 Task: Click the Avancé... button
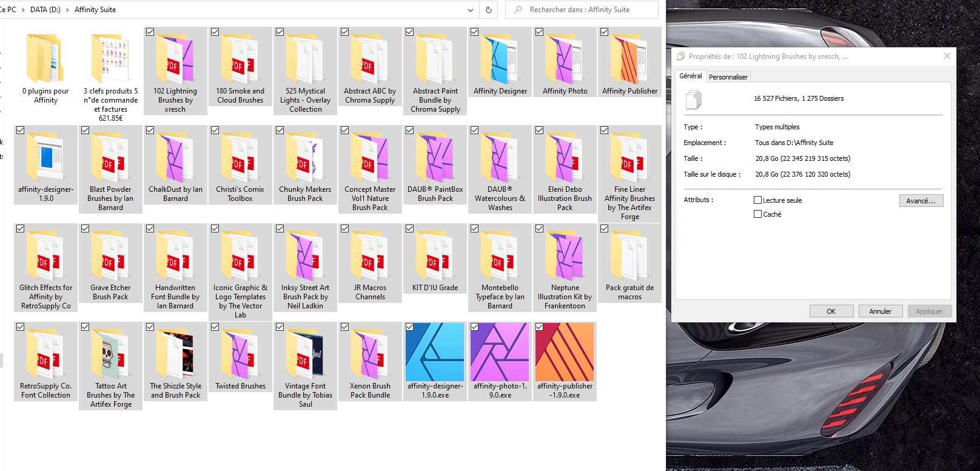(x=921, y=201)
